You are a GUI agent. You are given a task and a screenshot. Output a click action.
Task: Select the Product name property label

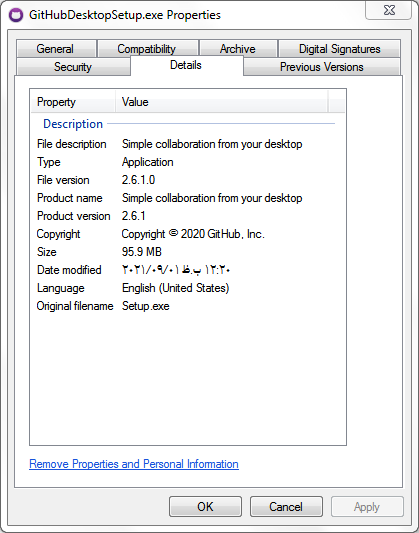[70, 198]
